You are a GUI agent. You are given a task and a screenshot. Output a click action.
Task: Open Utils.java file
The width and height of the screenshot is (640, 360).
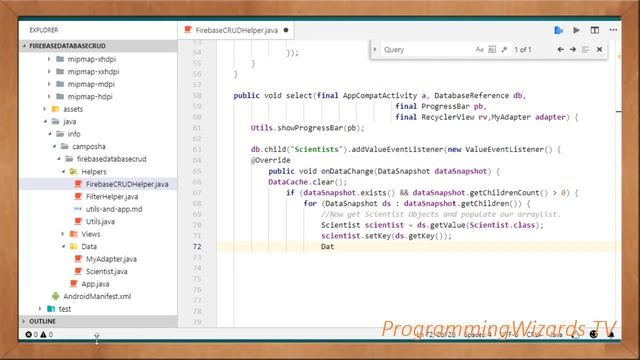tap(100, 222)
